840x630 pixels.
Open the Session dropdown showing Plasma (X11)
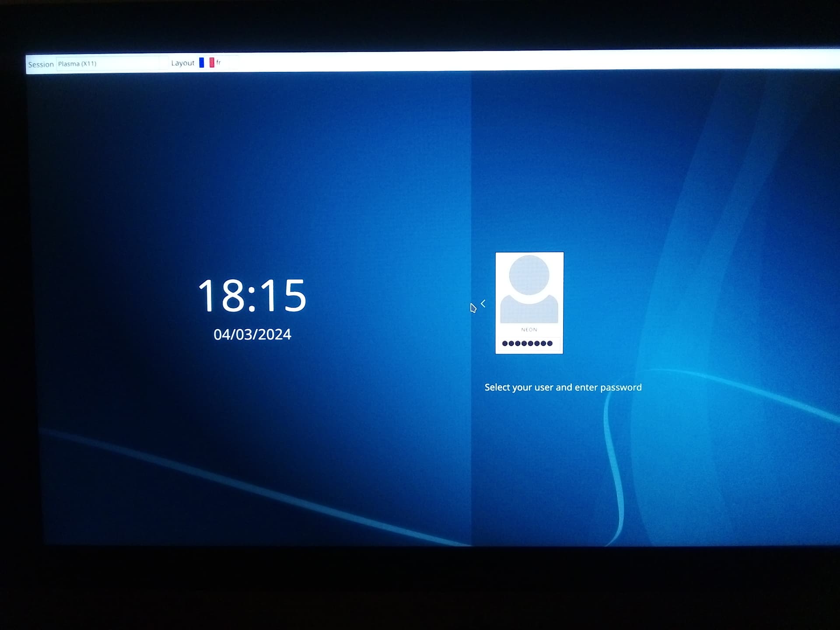[x=112, y=63]
